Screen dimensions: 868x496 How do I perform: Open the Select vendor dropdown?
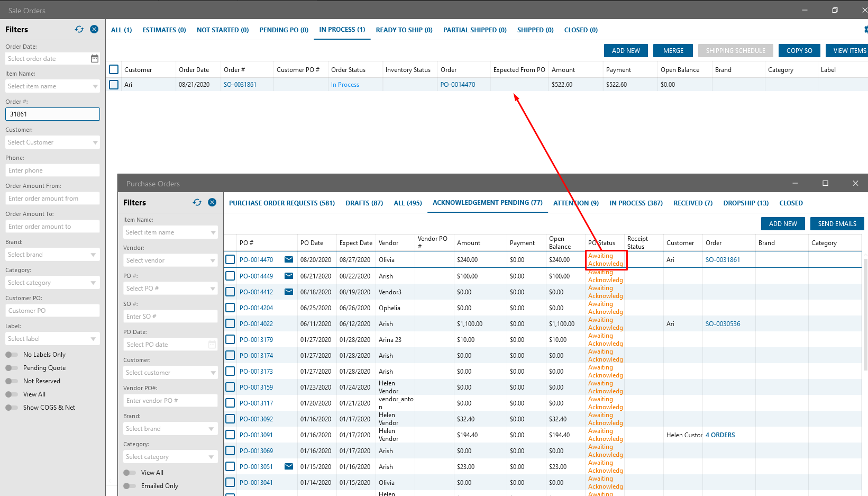tap(213, 260)
